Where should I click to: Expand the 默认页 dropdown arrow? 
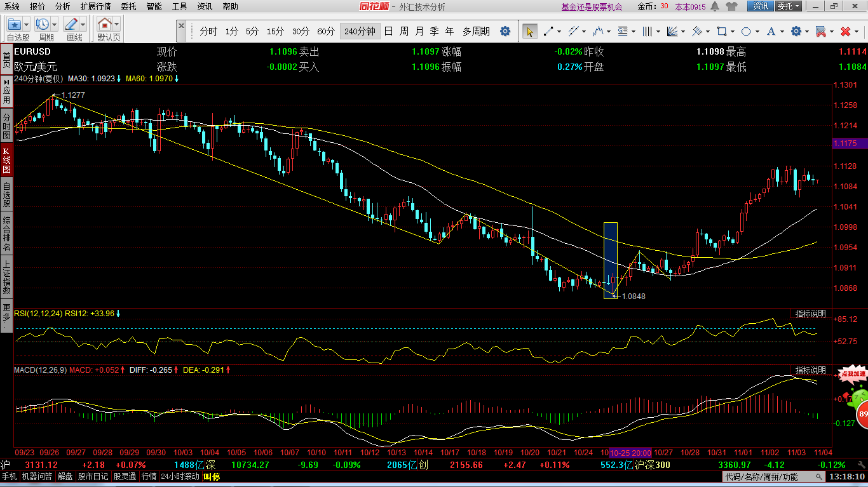click(x=117, y=25)
